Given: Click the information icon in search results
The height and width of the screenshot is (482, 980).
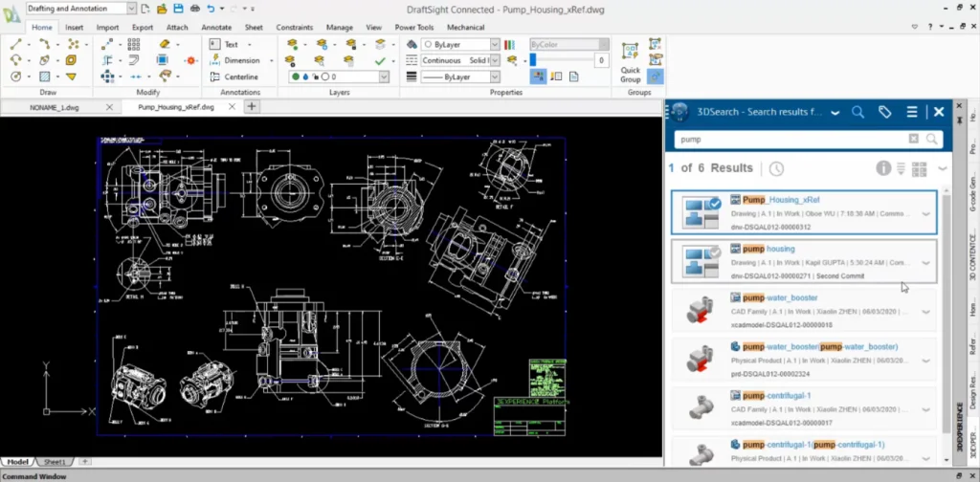Looking at the screenshot, I should 883,168.
